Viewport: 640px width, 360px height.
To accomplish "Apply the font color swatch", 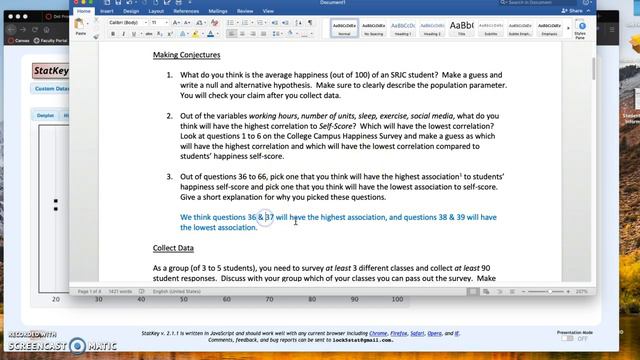I will coord(211,35).
